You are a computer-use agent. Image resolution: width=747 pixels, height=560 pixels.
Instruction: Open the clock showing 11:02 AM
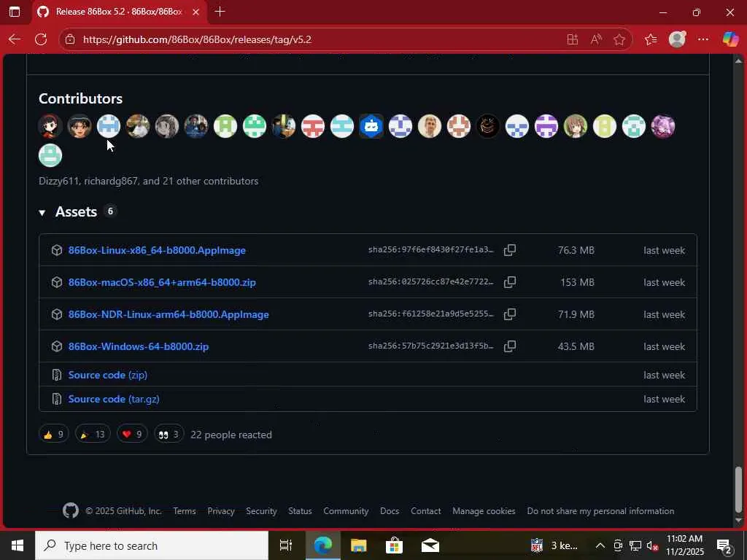[684, 545]
